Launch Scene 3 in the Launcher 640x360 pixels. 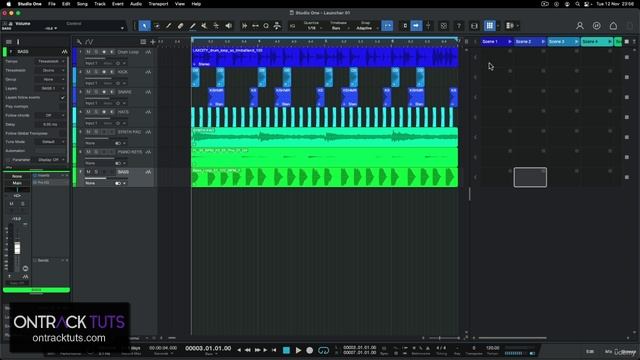click(x=576, y=42)
